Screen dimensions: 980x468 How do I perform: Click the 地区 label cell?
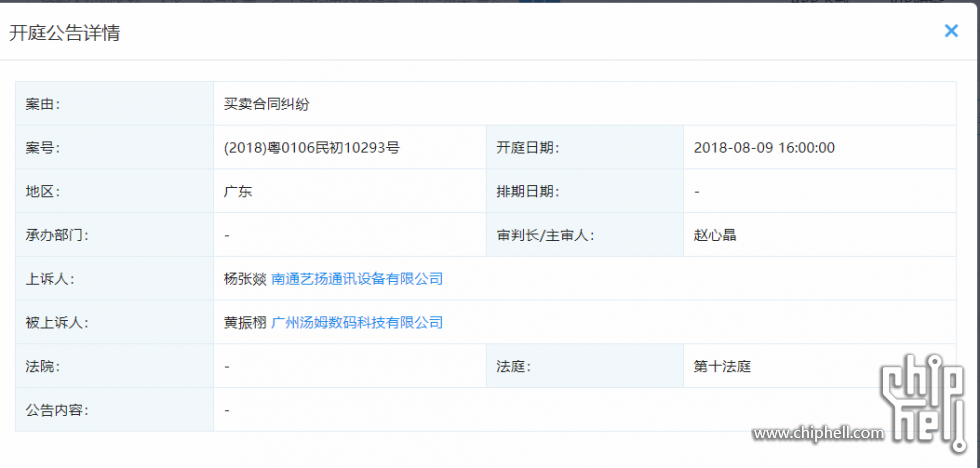(x=114, y=191)
